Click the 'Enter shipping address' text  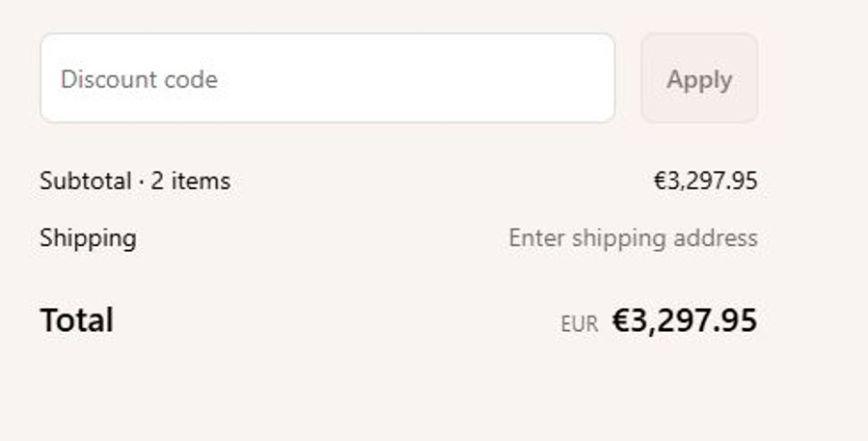click(633, 237)
